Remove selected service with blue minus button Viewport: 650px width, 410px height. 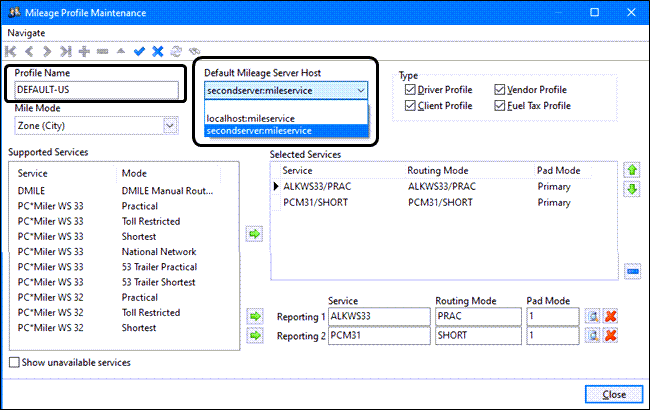[x=632, y=271]
